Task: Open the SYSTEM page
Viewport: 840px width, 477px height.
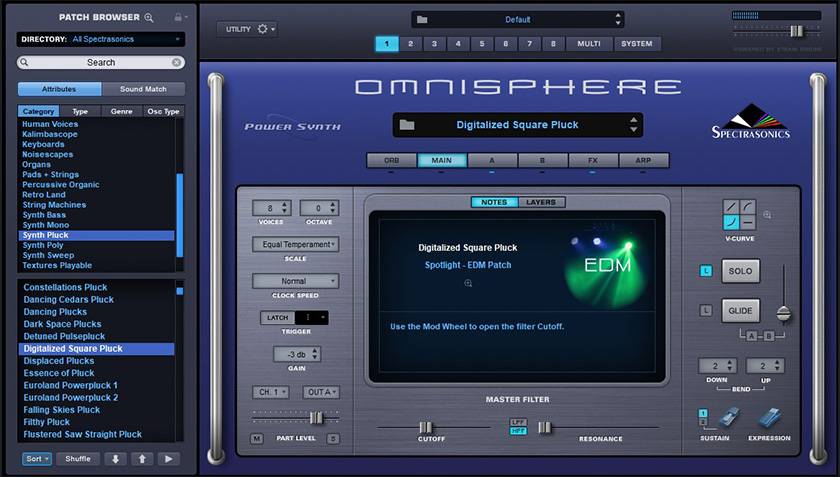Action: click(637, 44)
